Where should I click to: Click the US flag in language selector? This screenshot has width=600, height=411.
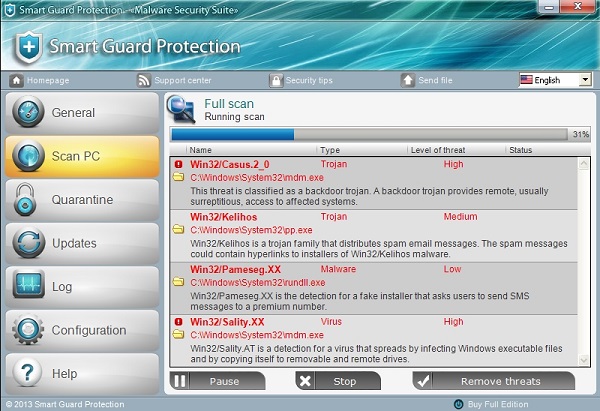tap(527, 80)
